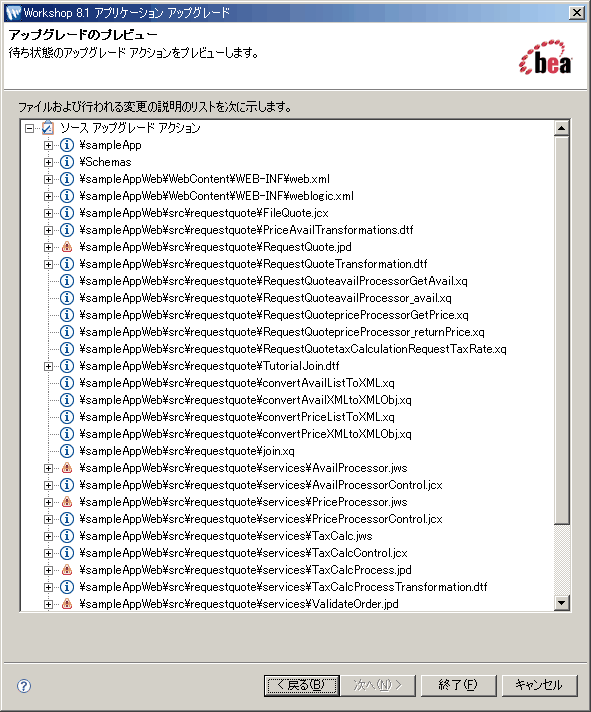Click info icon for RequestQuoteavailProcessor_avail.xq
Image resolution: width=591 pixels, height=712 pixels.
point(67,298)
